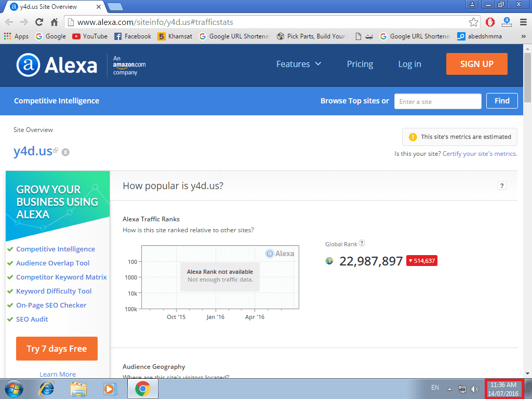The width and height of the screenshot is (532, 399).
Task: Open Competitor Keyword Matrix link
Action: click(61, 277)
